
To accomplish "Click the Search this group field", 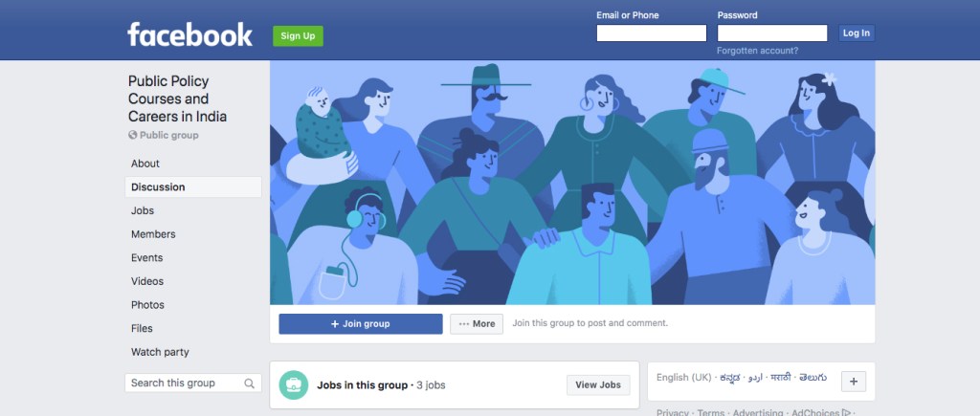I will coord(193,383).
